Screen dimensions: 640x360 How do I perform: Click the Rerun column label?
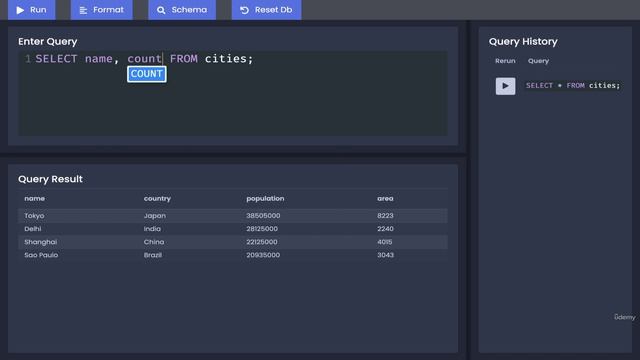505,61
